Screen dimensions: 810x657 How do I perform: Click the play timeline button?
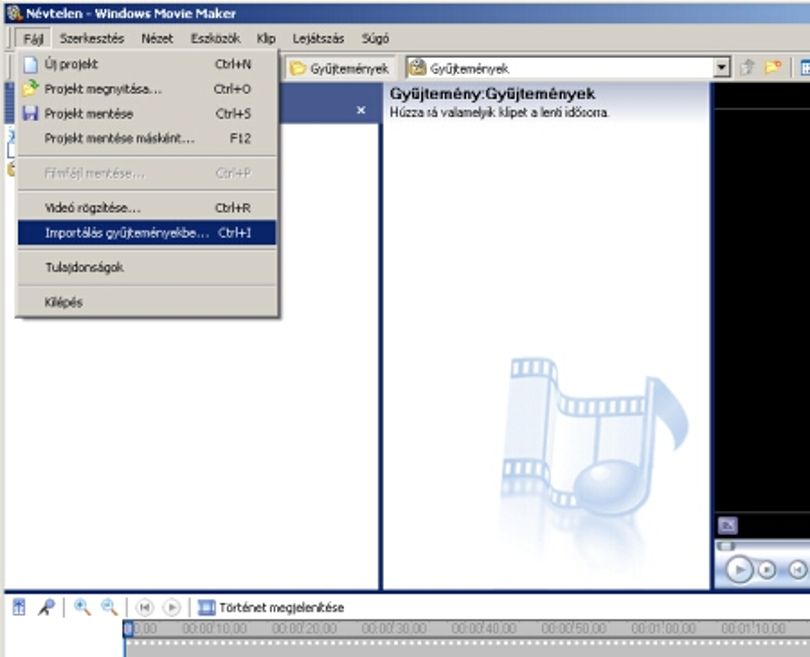172,607
